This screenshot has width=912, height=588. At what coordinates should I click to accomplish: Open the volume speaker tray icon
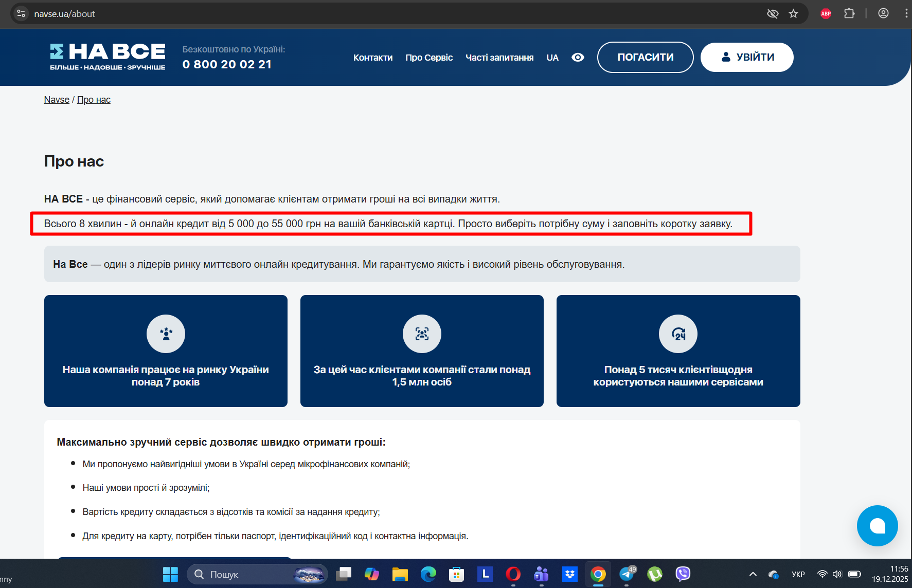click(837, 574)
